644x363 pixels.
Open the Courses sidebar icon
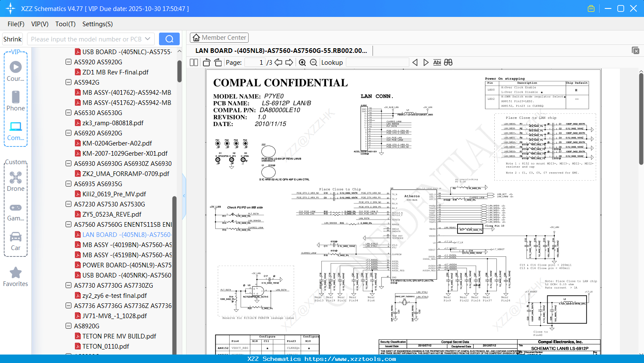point(16,67)
